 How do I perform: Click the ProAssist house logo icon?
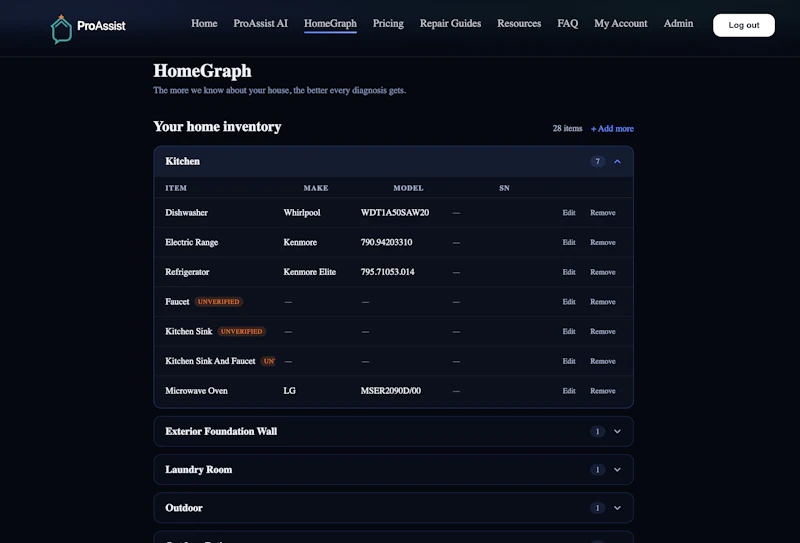[x=61, y=29]
